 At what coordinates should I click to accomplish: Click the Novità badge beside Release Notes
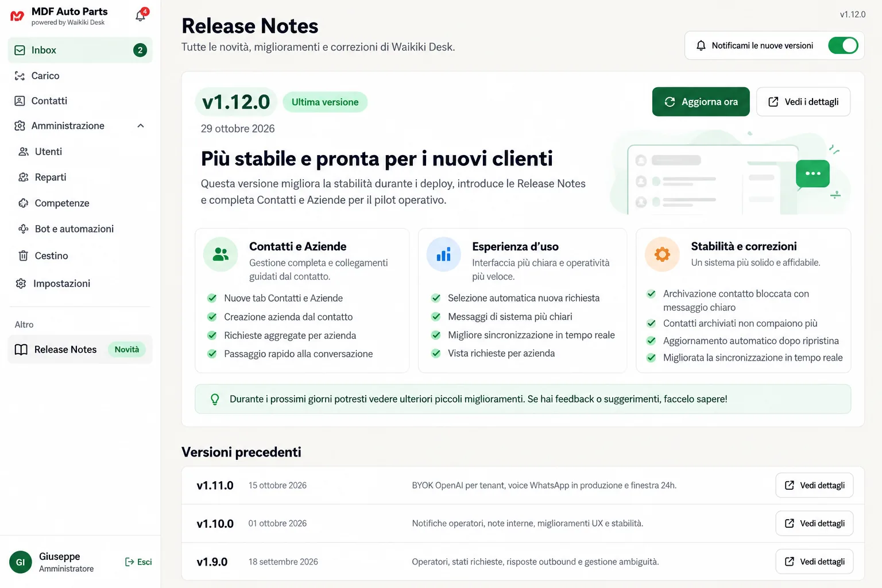click(x=127, y=350)
